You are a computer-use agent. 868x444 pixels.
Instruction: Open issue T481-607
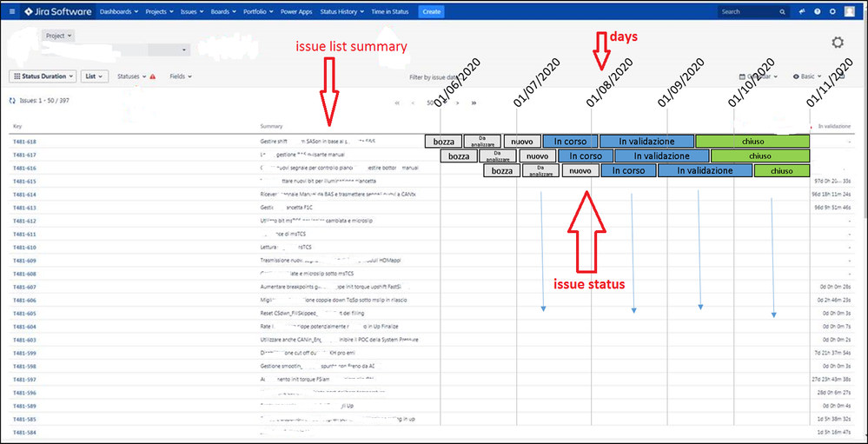[24, 288]
